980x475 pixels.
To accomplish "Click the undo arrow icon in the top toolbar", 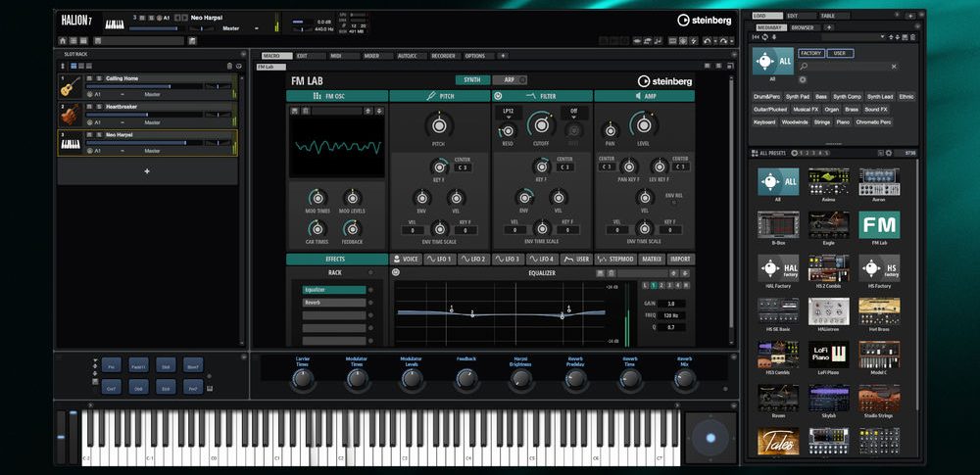I will [x=708, y=40].
